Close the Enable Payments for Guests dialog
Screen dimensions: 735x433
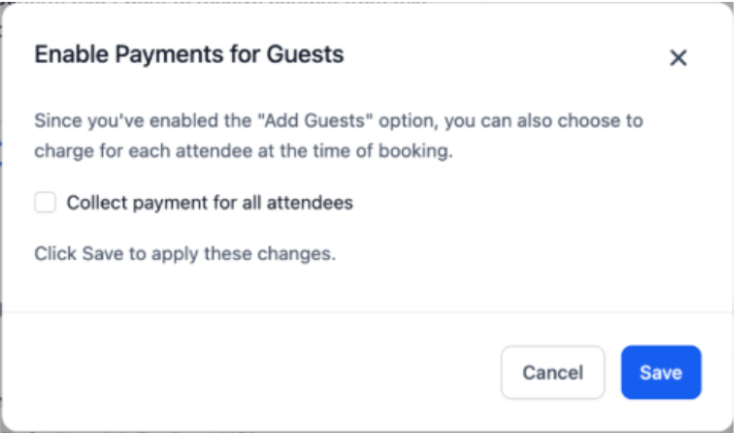678,58
